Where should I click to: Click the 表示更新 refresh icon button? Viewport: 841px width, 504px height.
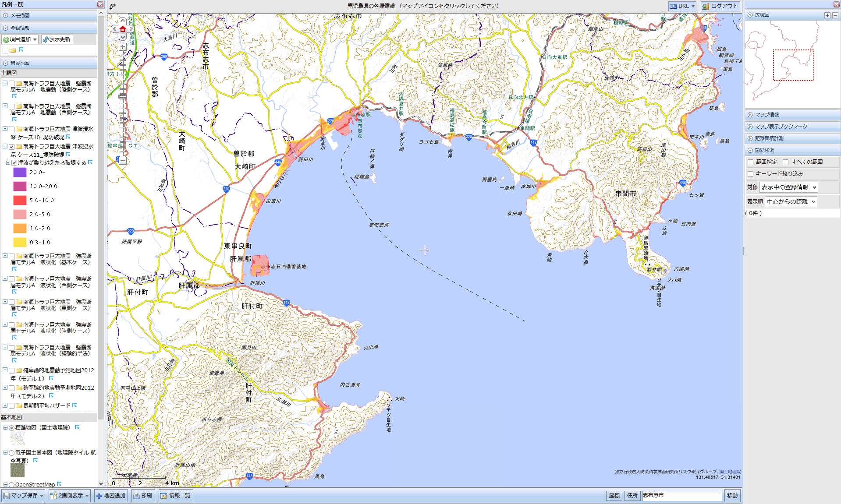coord(57,39)
